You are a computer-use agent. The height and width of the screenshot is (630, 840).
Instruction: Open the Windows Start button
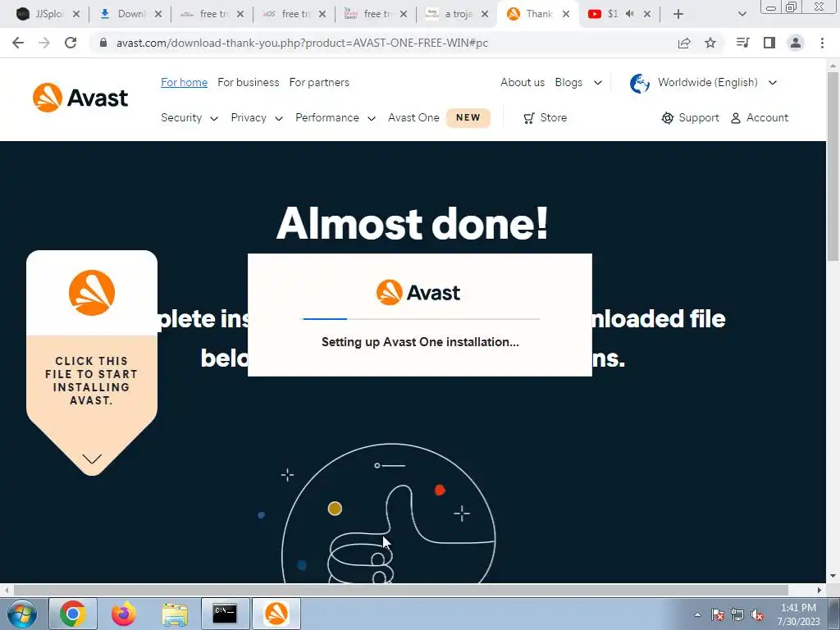coord(22,614)
